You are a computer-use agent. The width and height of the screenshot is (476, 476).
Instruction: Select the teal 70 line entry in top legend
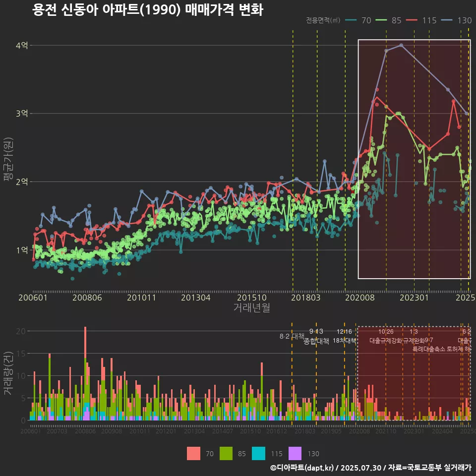[x=358, y=20]
